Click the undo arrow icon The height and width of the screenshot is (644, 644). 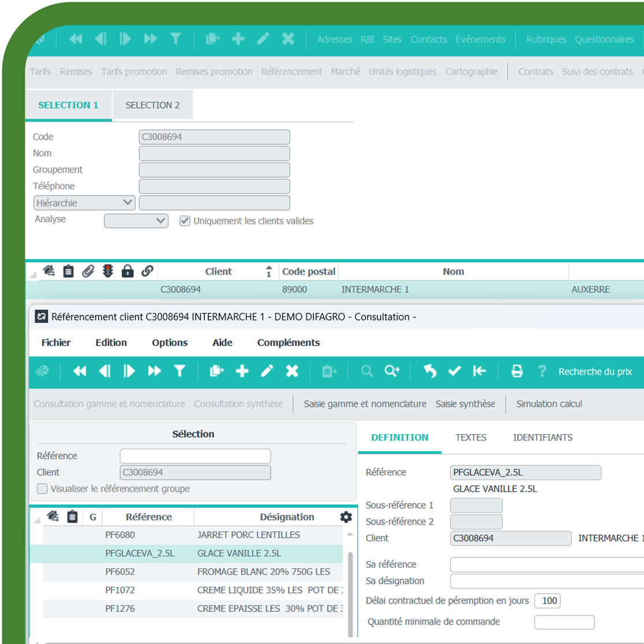click(430, 371)
